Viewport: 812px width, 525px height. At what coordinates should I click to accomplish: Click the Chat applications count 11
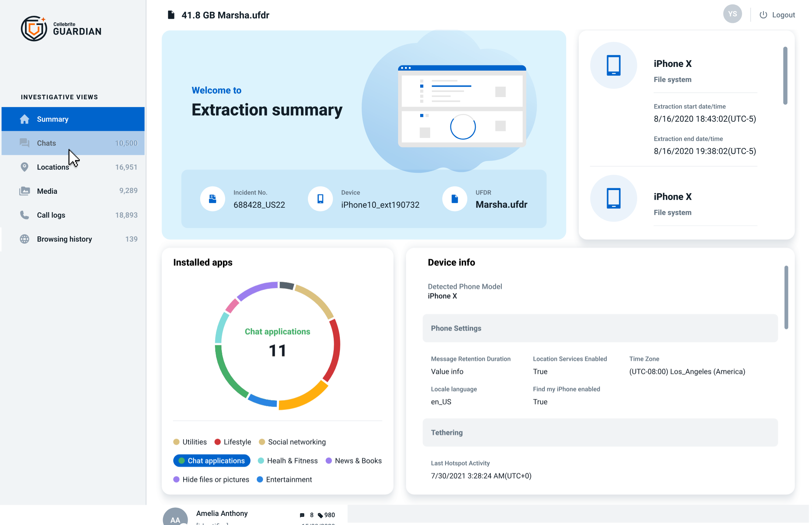277,350
